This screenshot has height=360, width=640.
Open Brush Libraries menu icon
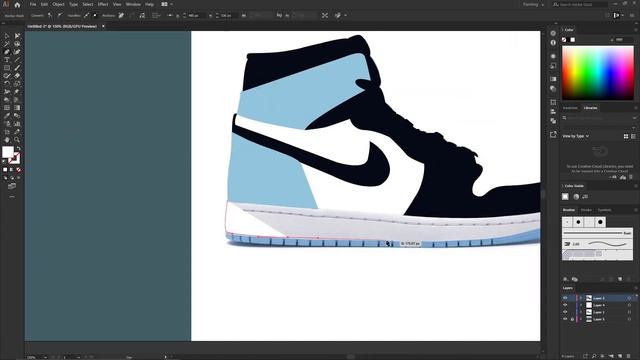tap(566, 279)
